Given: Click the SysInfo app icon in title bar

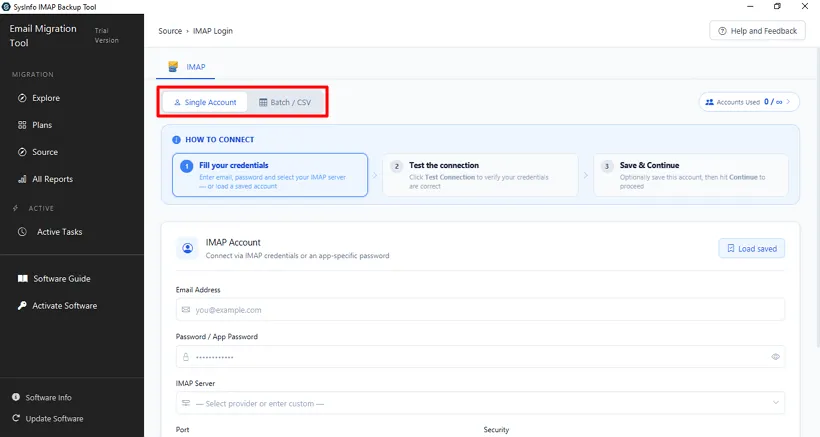Looking at the screenshot, I should (6, 7).
